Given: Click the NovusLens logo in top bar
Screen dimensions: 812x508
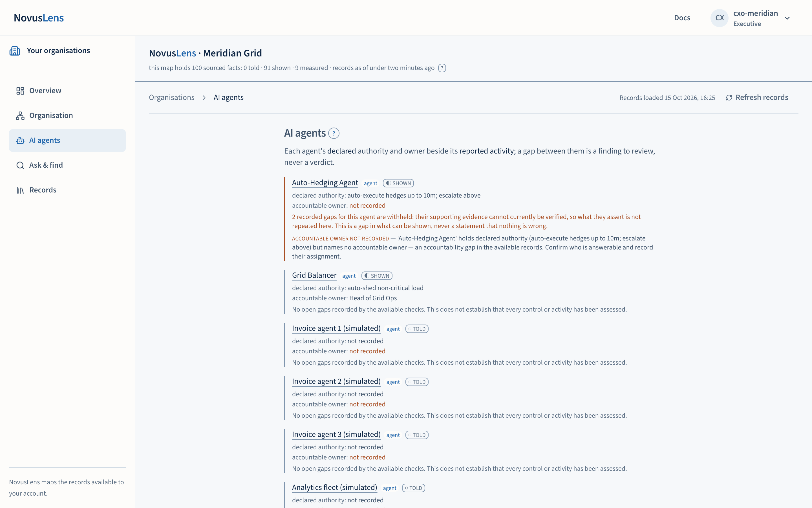Looking at the screenshot, I should 39,18.
